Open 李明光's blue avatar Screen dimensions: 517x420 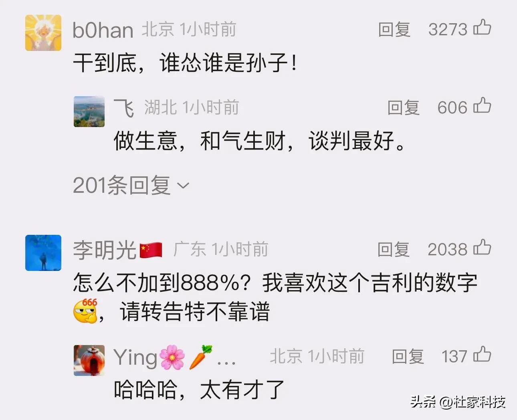click(x=43, y=253)
